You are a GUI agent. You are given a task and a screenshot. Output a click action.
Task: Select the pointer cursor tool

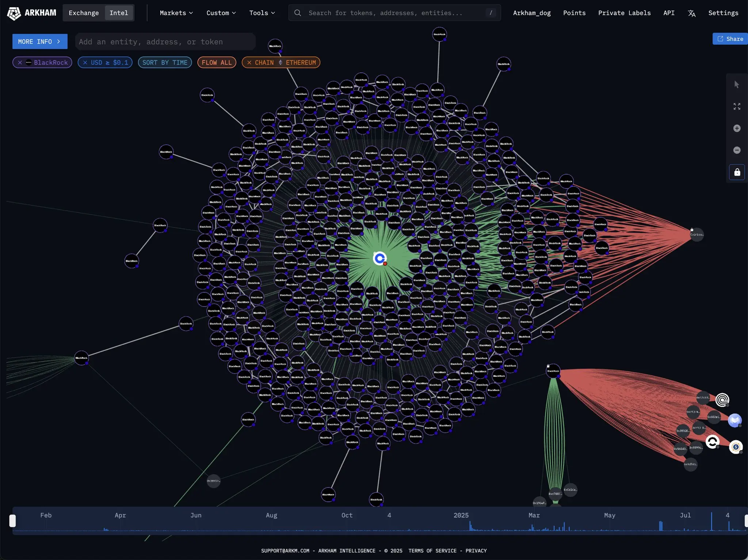click(737, 85)
